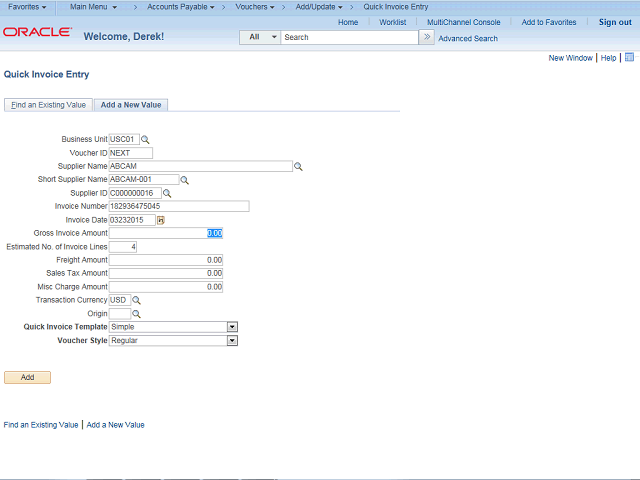Open Advanced Search link

tap(468, 38)
